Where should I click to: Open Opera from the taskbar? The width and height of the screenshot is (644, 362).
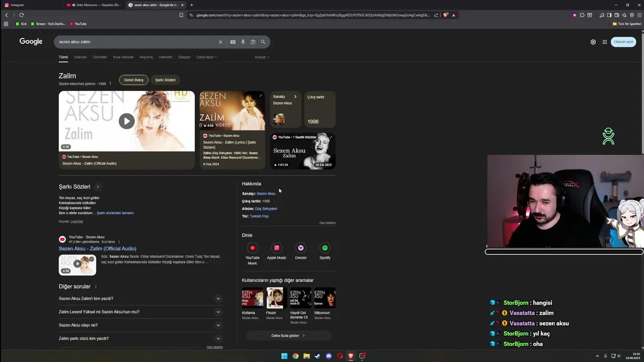click(x=340, y=356)
